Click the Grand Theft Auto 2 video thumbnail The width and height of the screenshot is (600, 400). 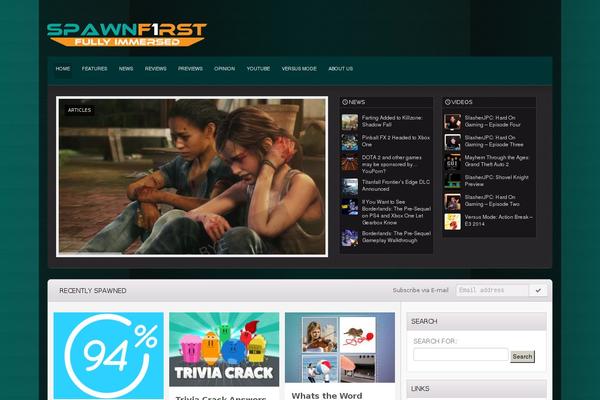pos(452,162)
